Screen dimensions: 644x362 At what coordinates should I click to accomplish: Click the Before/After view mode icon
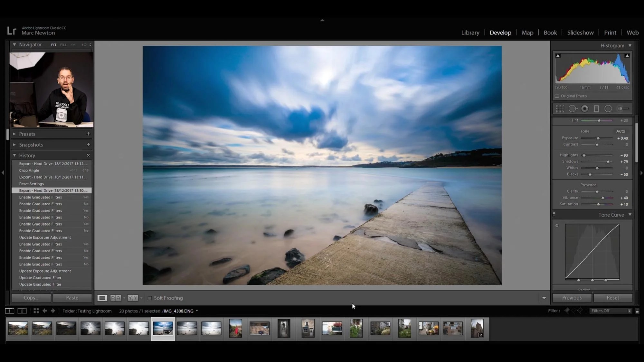(116, 298)
